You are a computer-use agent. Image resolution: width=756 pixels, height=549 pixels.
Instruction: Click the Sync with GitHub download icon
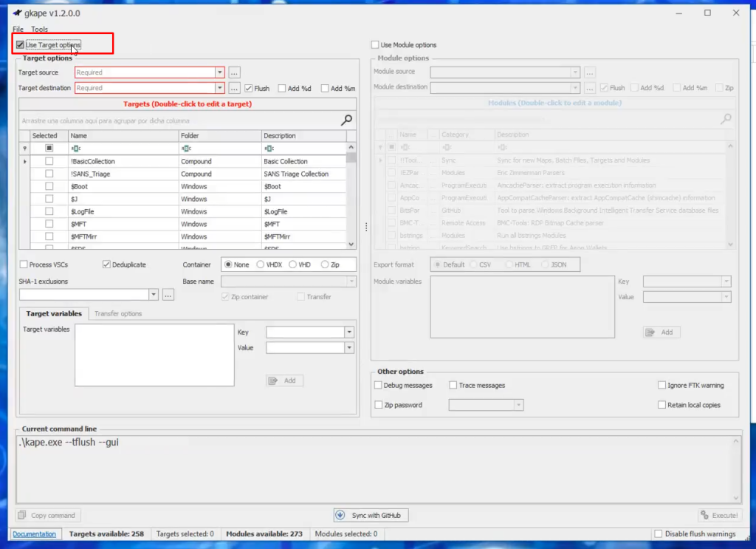coord(340,515)
